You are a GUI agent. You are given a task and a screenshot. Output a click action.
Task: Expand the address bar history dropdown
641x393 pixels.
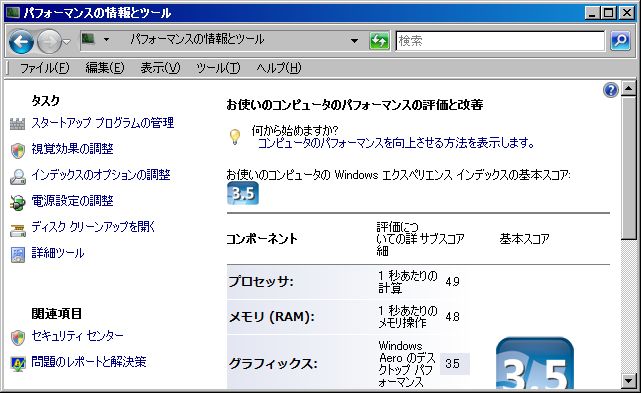point(354,40)
